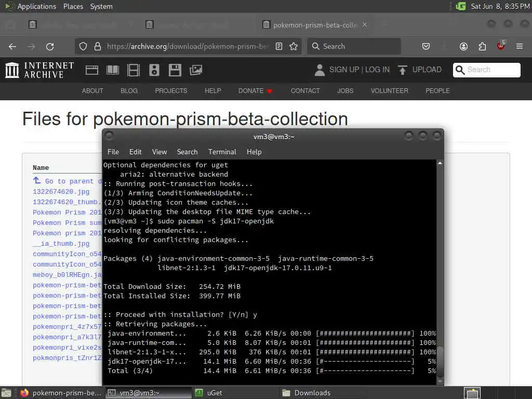This screenshot has height=399, width=532.
Task: Click the Firefox Search box
Action: click(354, 46)
